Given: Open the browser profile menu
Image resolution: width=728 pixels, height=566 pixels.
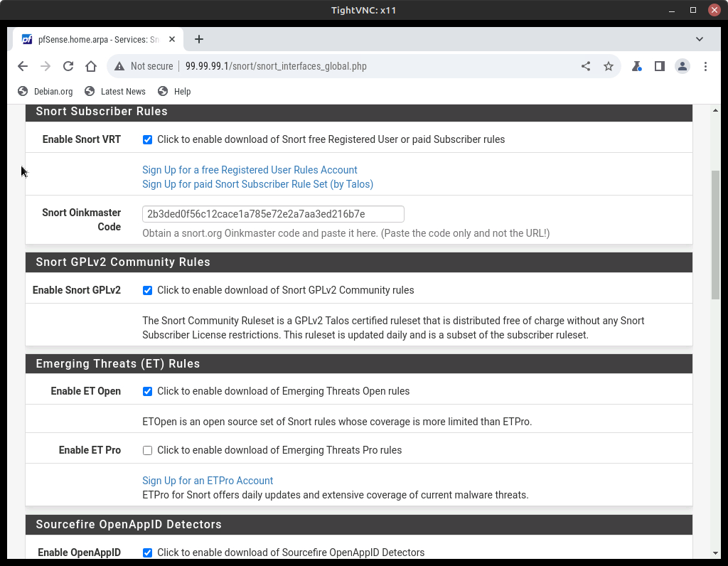Looking at the screenshot, I should pos(682,66).
